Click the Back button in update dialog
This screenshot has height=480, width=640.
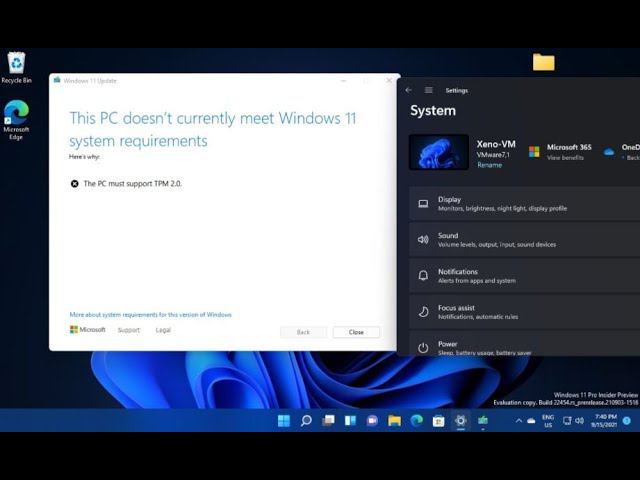pos(303,332)
